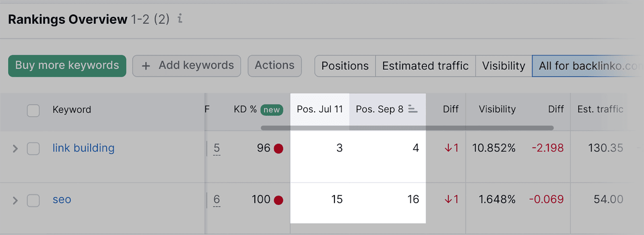Open the Actions dropdown
644x235 pixels.
tap(275, 65)
